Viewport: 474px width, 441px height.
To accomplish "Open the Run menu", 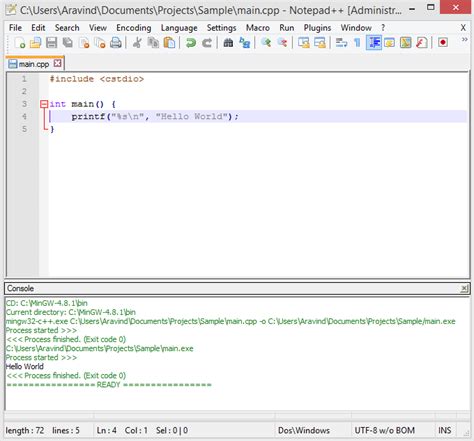I will tap(287, 28).
